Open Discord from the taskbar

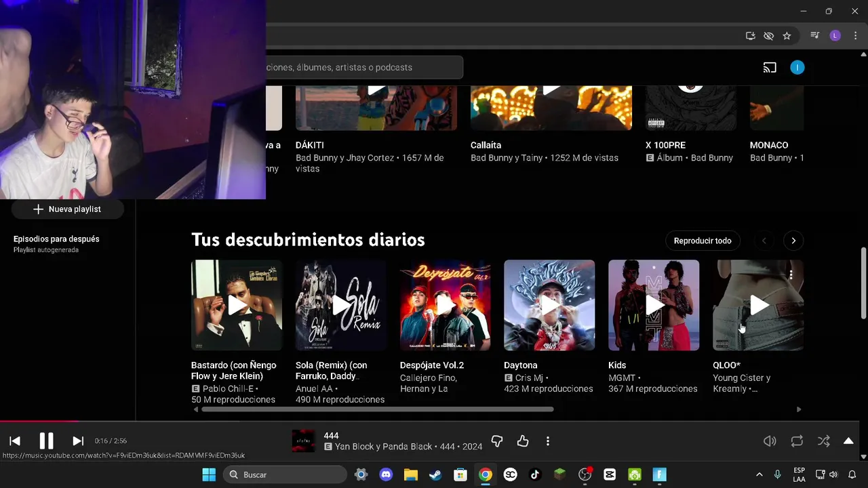pyautogui.click(x=386, y=474)
